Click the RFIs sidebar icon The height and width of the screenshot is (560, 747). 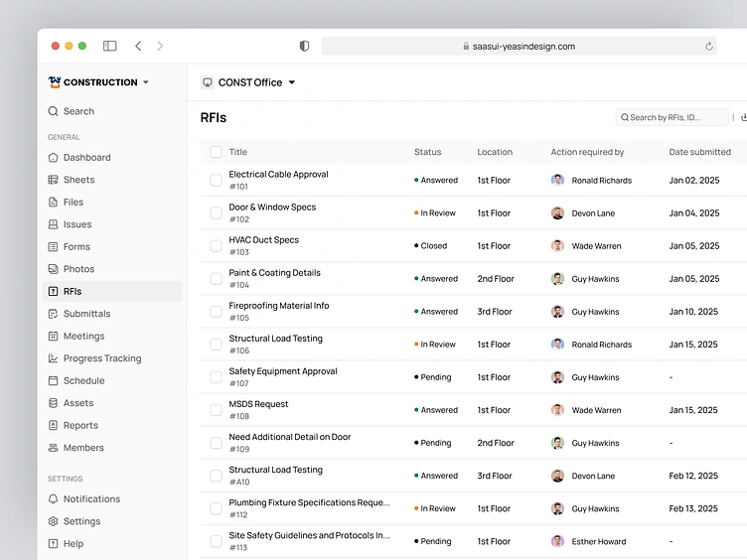tap(53, 292)
